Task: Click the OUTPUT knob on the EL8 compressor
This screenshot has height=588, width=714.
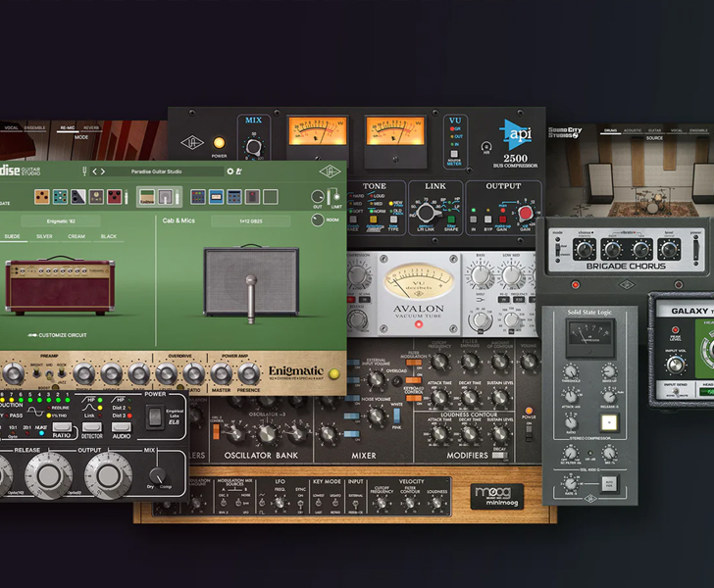Action: [108, 475]
